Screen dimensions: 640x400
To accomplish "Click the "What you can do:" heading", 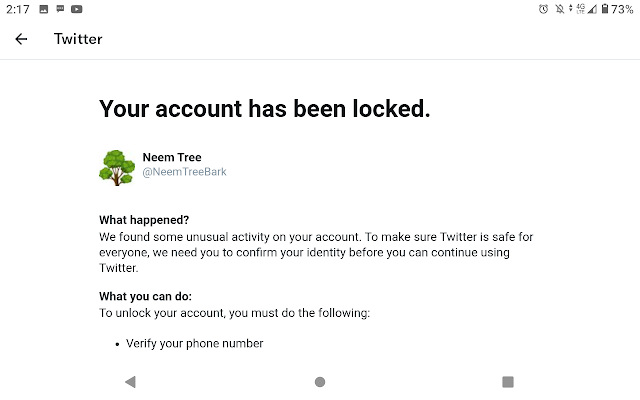I will [145, 296].
